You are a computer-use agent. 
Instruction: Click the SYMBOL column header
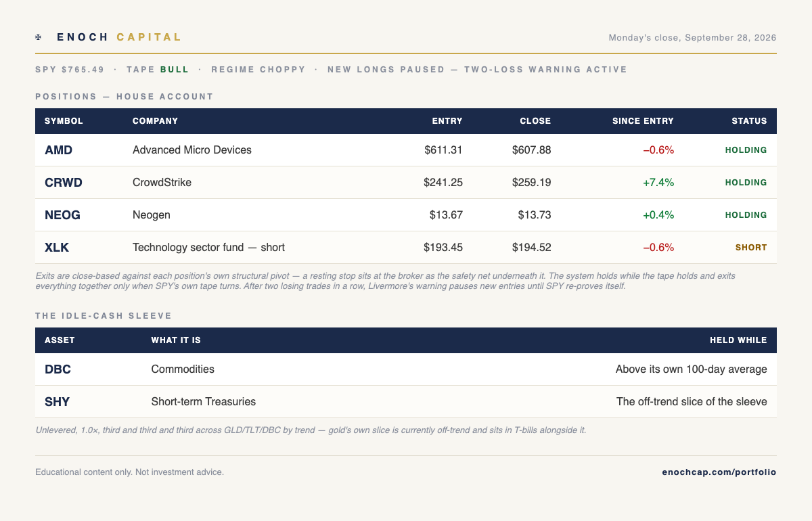tap(64, 121)
